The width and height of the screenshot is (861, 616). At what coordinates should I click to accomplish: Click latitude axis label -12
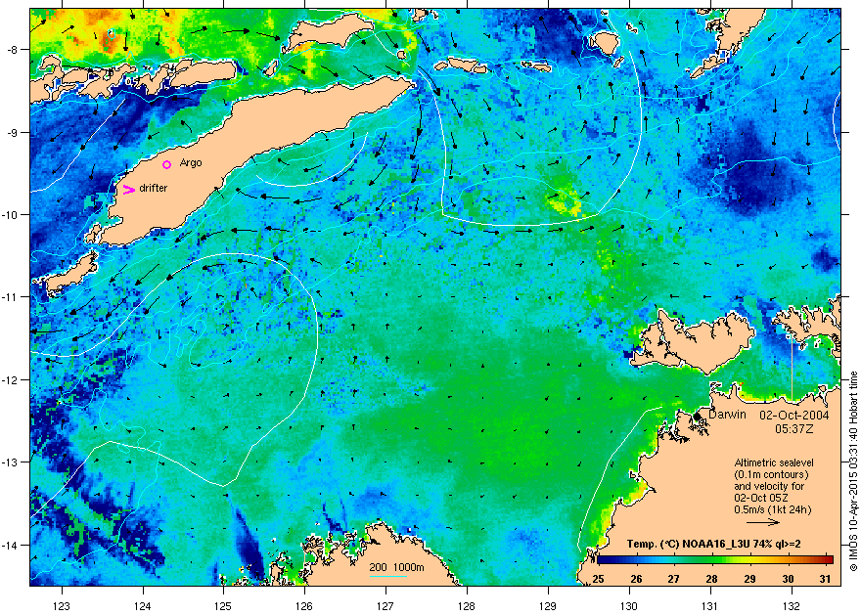(x=11, y=380)
